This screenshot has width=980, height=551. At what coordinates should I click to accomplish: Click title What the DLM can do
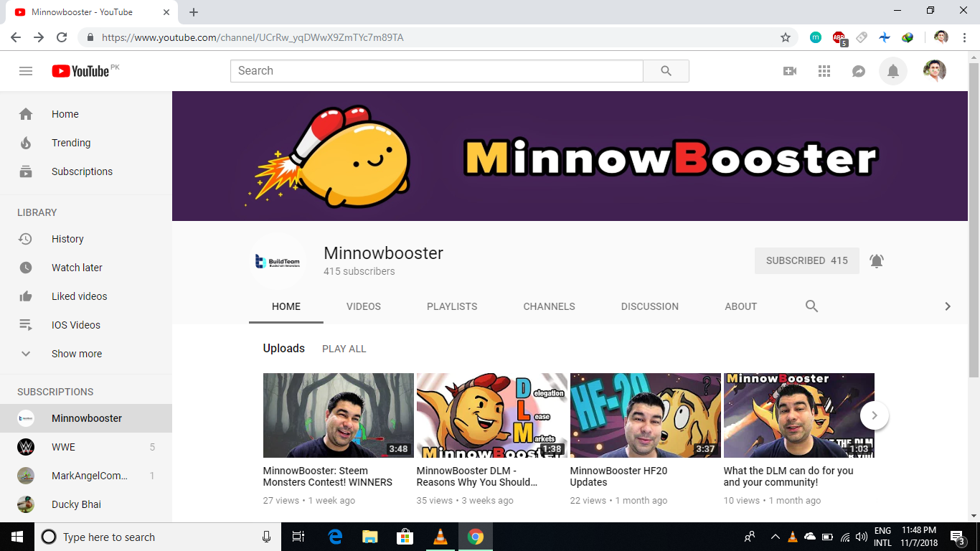[x=788, y=476]
